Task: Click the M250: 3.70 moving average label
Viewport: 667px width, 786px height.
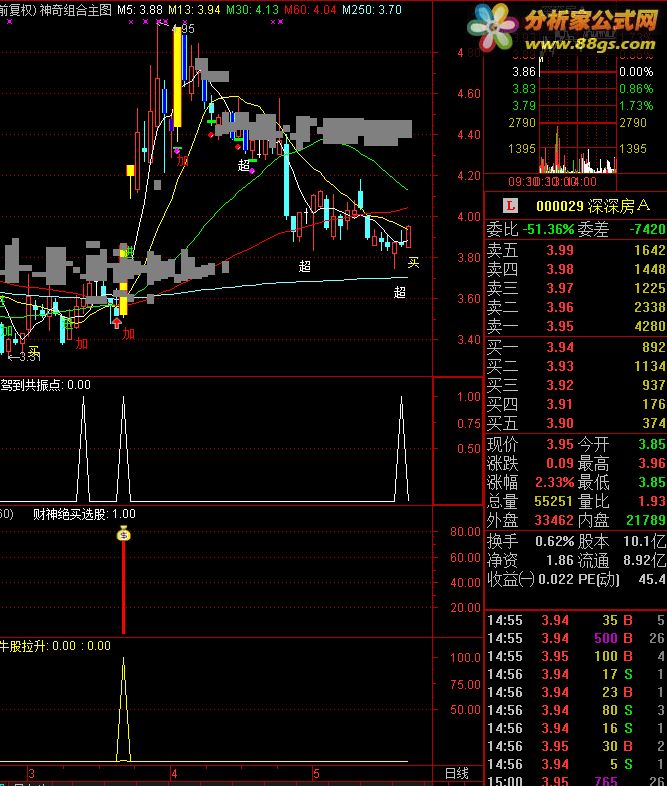Action: [x=371, y=10]
